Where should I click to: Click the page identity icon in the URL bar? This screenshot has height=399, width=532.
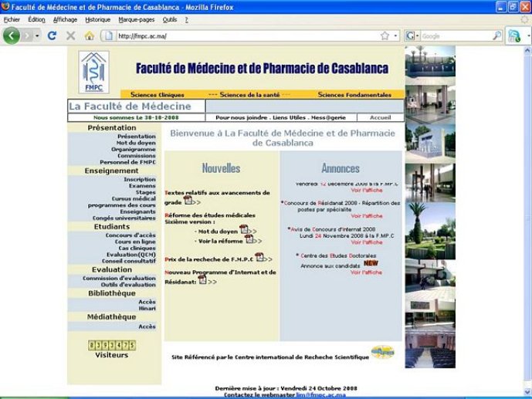tap(108, 36)
